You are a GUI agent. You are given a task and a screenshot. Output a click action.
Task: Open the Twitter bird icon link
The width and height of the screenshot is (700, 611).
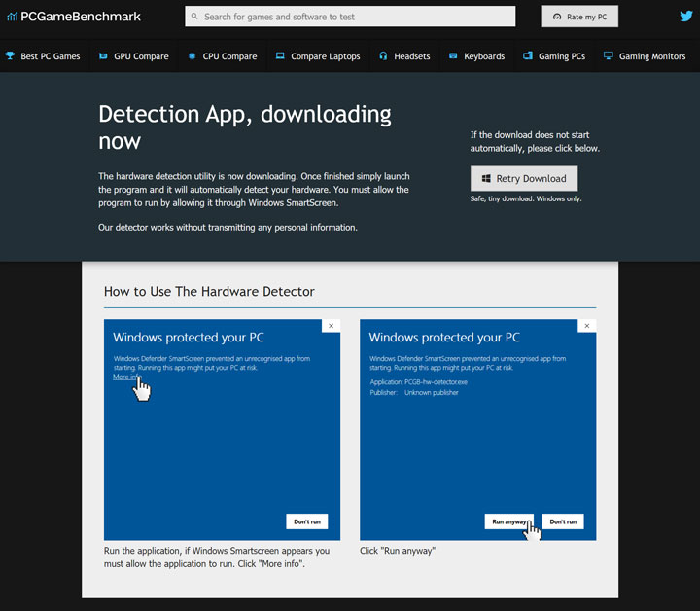click(685, 17)
